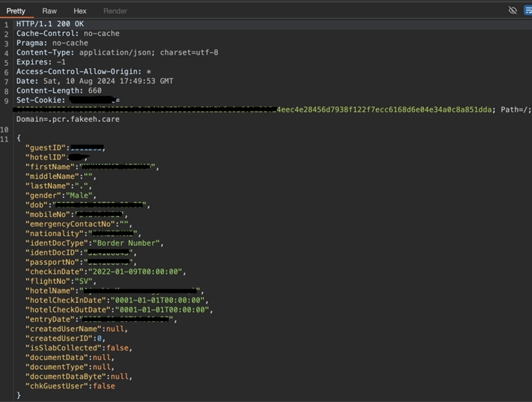Viewport: 532px width, 402px height.
Task: Click the "documentData":null line
Action: (70, 357)
